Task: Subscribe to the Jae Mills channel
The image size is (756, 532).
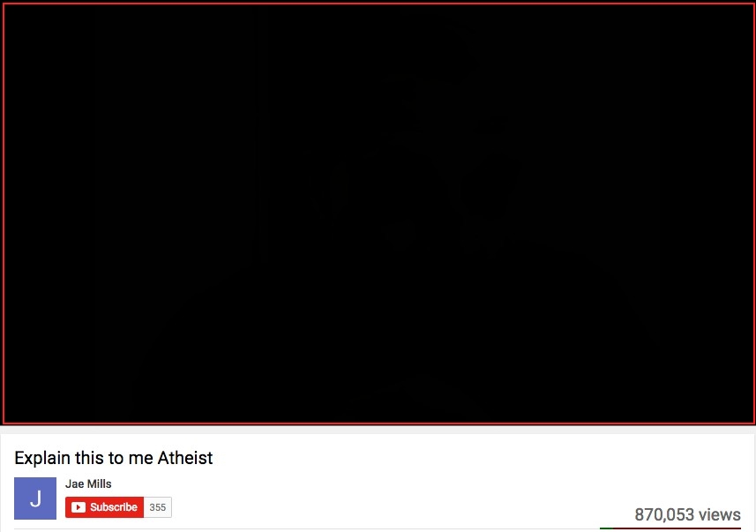Action: tap(105, 507)
